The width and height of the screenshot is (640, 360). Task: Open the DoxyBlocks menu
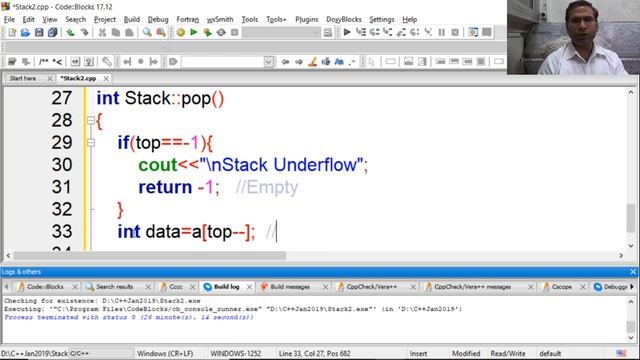[x=344, y=19]
